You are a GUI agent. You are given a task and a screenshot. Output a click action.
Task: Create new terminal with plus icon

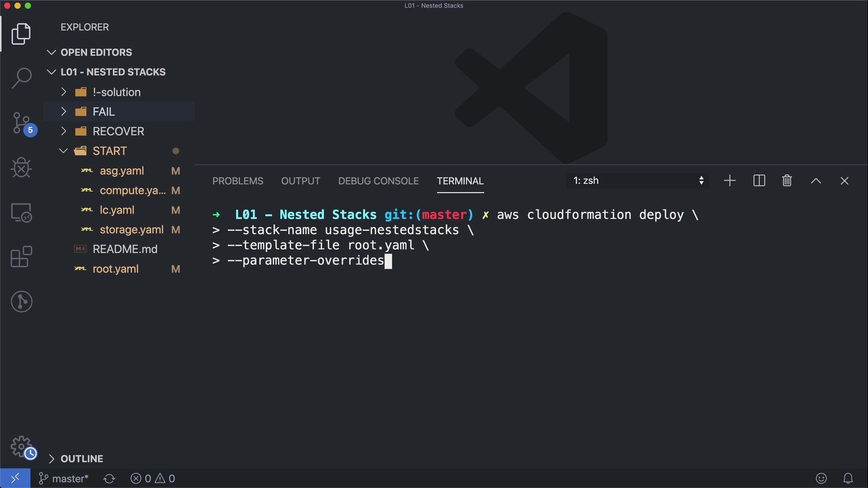pos(730,181)
